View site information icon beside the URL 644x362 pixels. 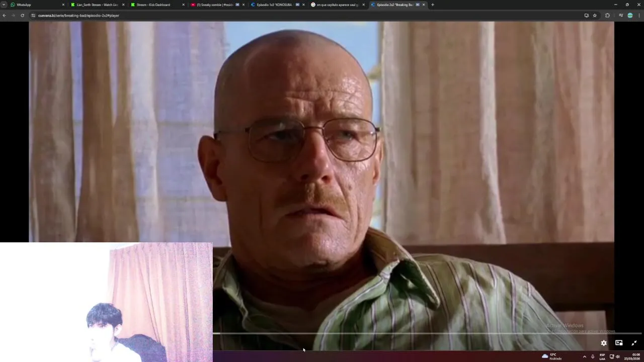click(x=33, y=16)
